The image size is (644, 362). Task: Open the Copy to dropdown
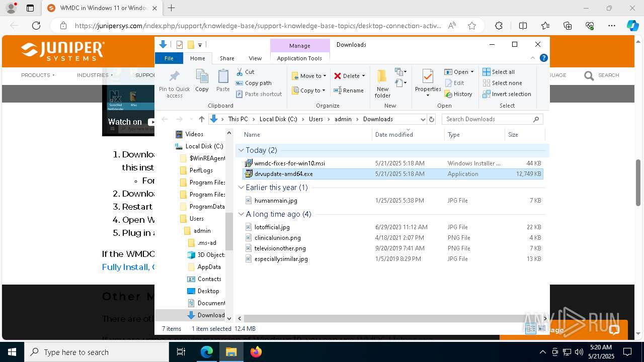coord(308,90)
